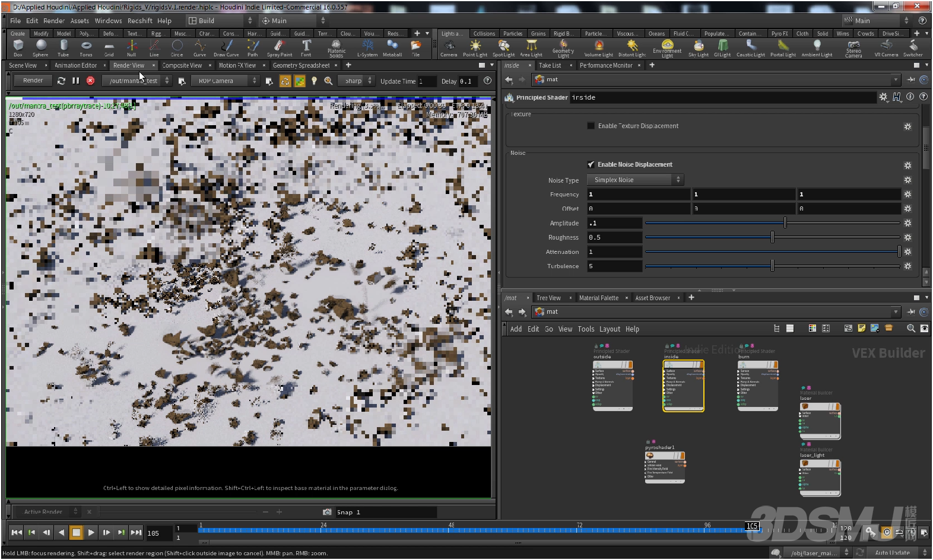Add a Spot Light
This screenshot has height=560, width=933.
503,48
